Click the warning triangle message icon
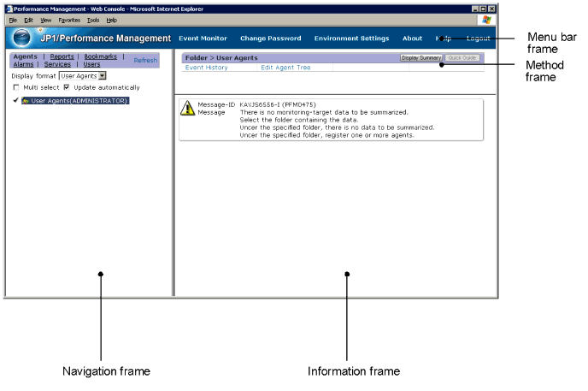588x391 pixels. (x=187, y=108)
